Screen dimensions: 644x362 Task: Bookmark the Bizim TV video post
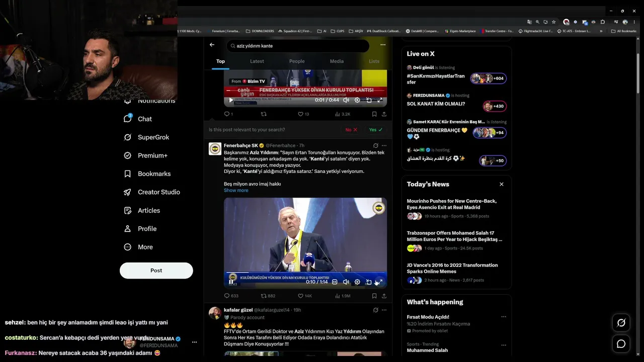[x=374, y=114]
